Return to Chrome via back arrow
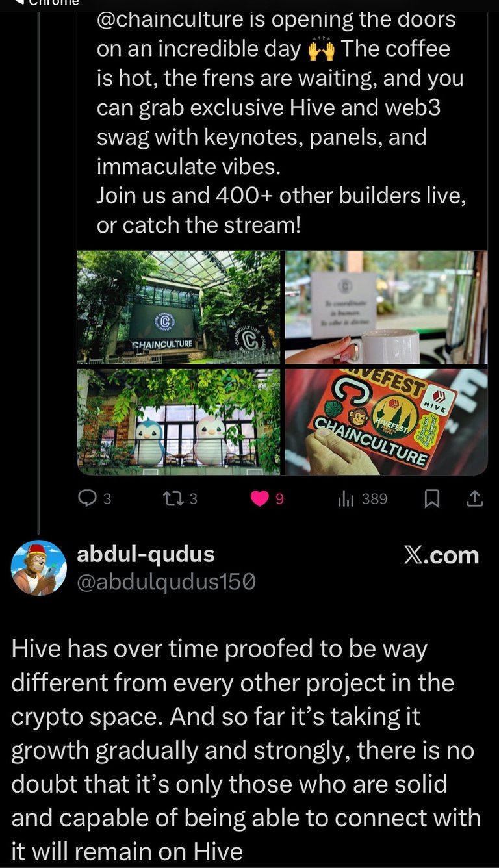Image resolution: width=499 pixels, height=868 pixels. [21, 3]
